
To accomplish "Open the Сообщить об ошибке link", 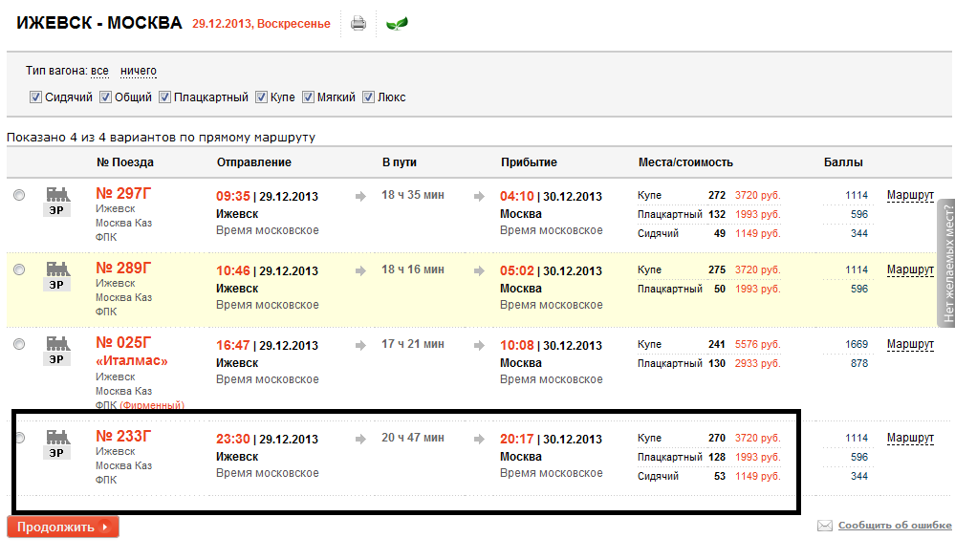I will (x=895, y=526).
